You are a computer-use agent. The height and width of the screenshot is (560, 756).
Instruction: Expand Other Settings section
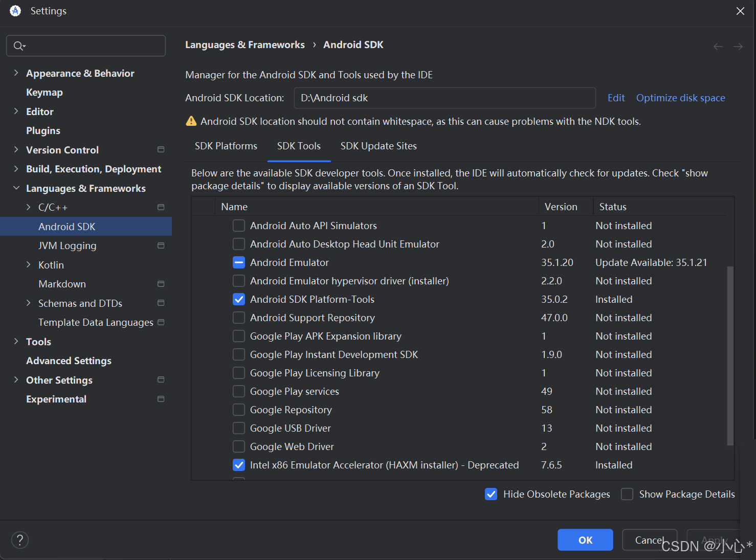tap(16, 379)
